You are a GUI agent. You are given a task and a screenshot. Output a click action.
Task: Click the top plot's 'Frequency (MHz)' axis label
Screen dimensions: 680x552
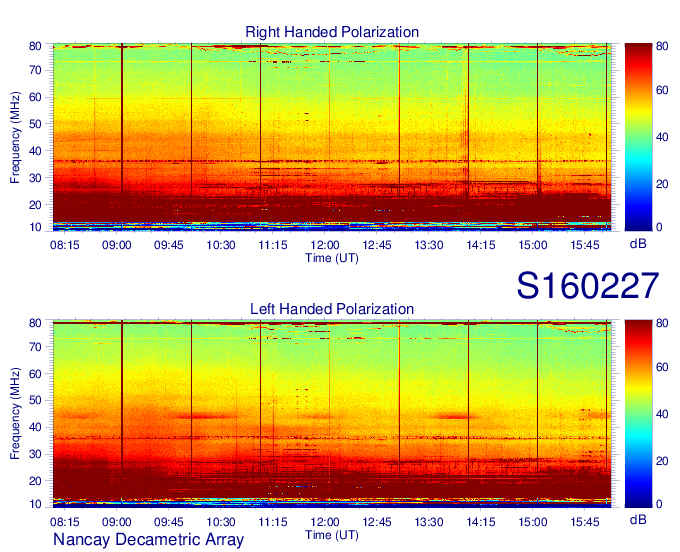15,137
